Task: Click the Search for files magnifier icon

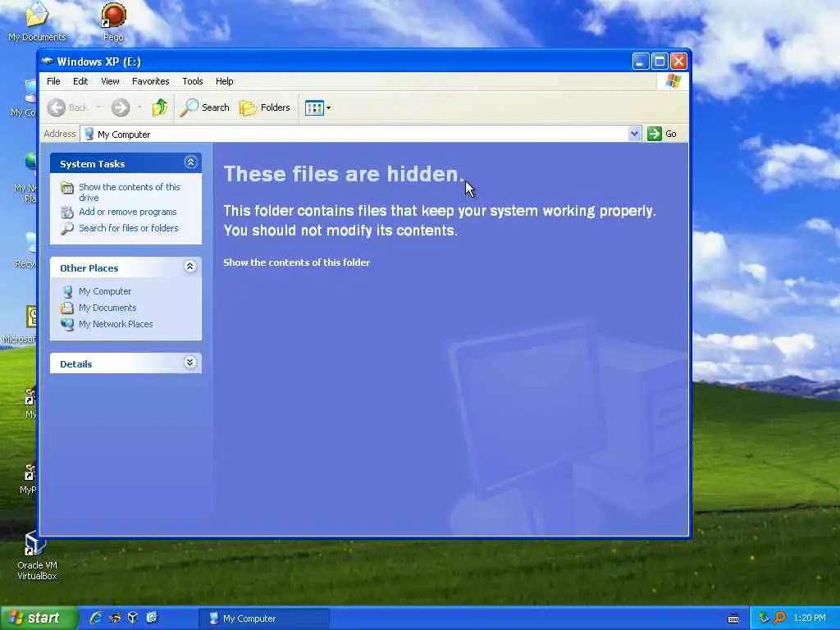Action: click(67, 229)
